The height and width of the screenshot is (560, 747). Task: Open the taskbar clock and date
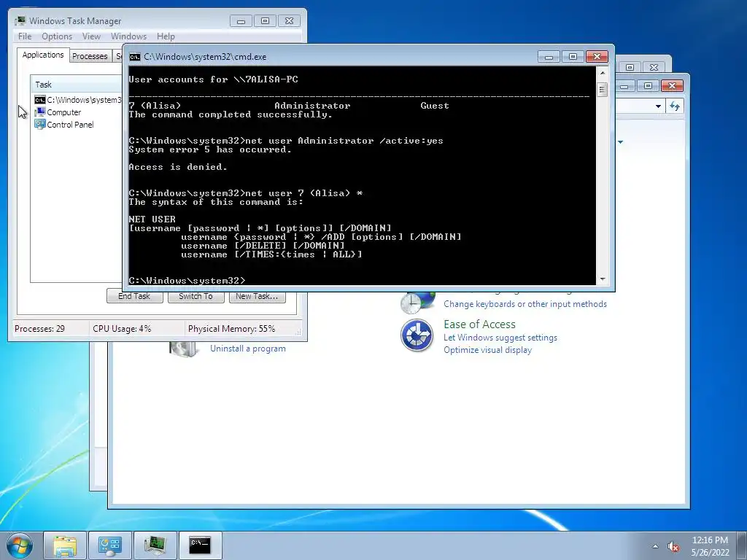click(x=710, y=546)
